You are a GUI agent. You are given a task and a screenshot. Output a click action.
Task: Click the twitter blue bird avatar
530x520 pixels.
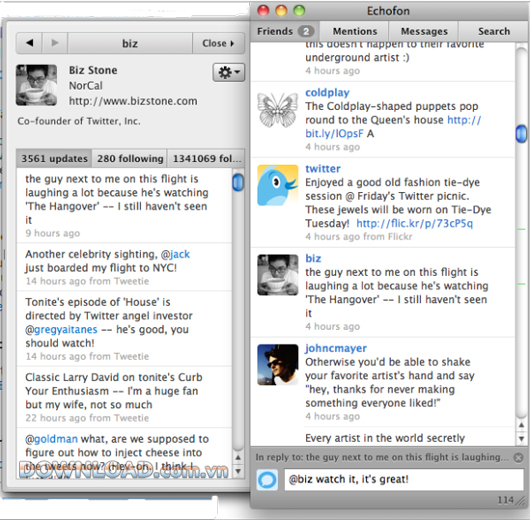coord(278,185)
